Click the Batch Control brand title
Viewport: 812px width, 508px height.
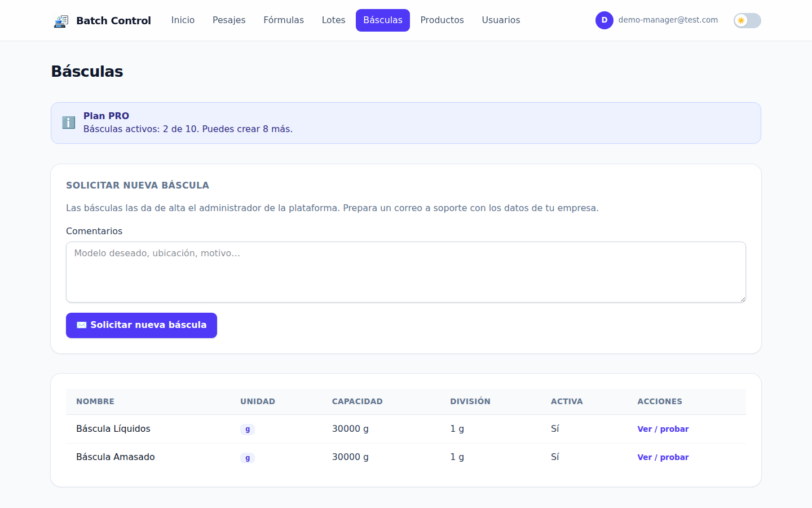tap(113, 21)
